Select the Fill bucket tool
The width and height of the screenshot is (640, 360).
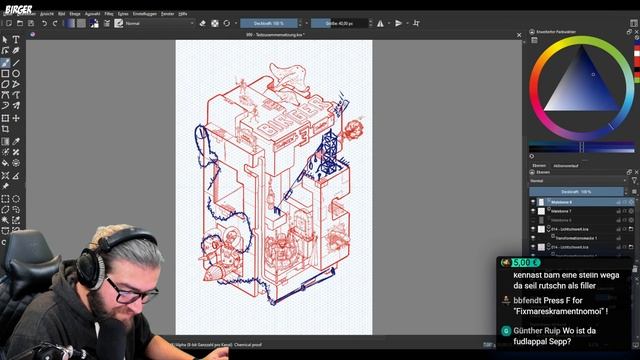point(5,163)
